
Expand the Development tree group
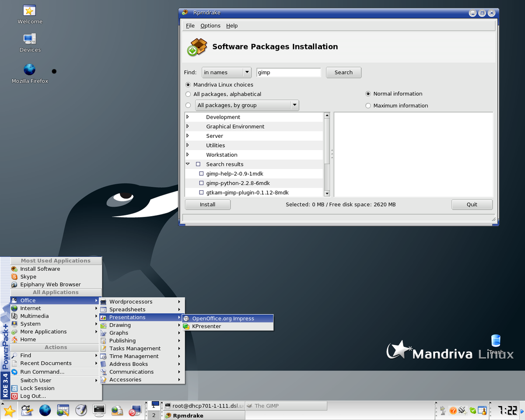click(x=188, y=117)
